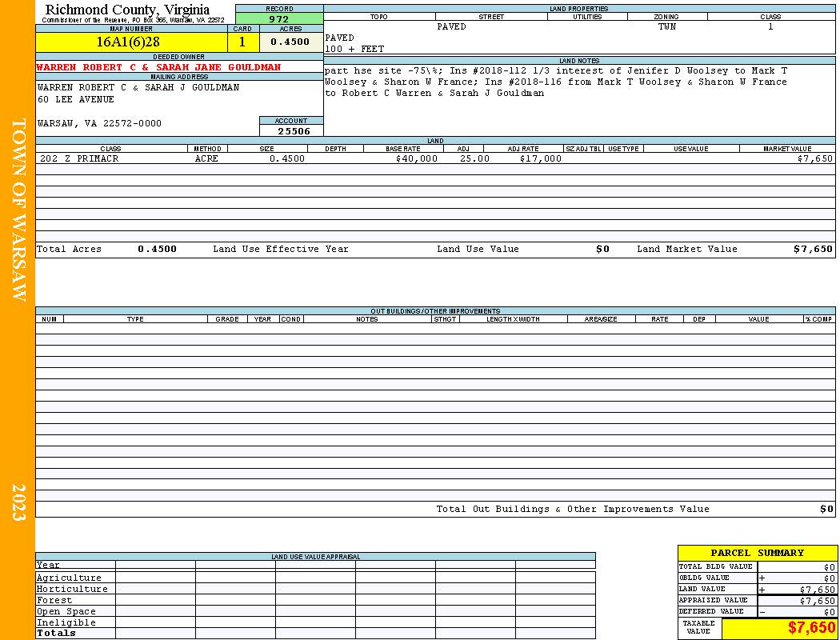Click the land notes paragraph beginning 'part hse site'

point(556,82)
